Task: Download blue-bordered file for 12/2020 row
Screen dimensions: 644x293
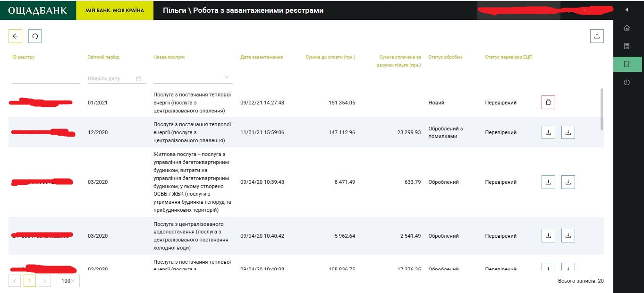Action: coord(568,133)
